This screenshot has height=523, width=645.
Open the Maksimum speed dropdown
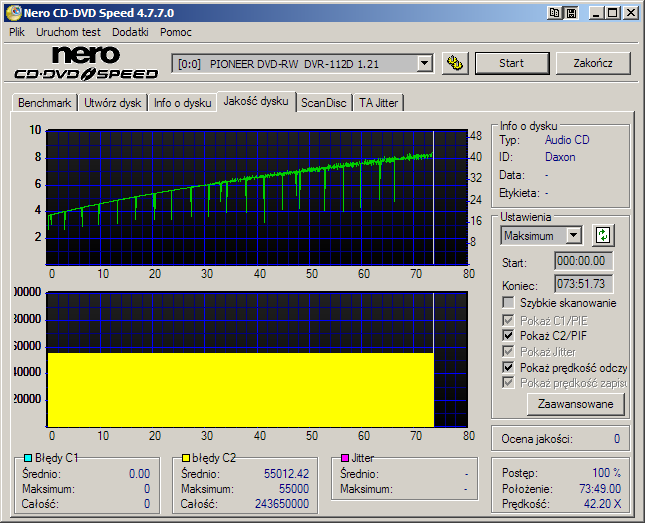[x=573, y=236]
